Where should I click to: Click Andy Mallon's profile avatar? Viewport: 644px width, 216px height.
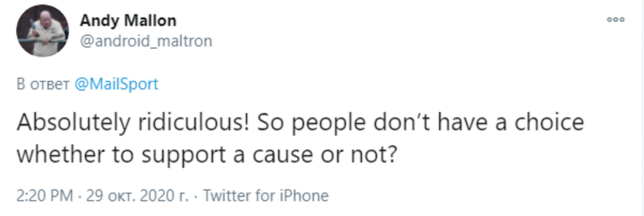tap(42, 31)
